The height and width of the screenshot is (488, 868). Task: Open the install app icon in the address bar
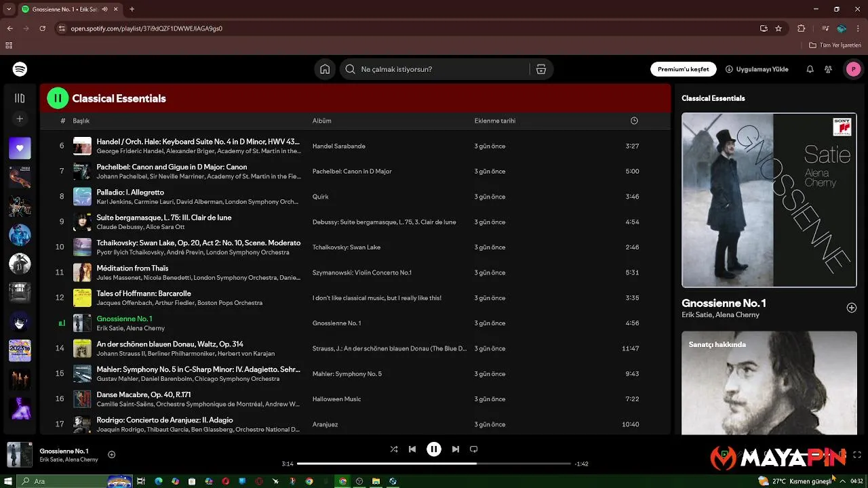click(764, 28)
